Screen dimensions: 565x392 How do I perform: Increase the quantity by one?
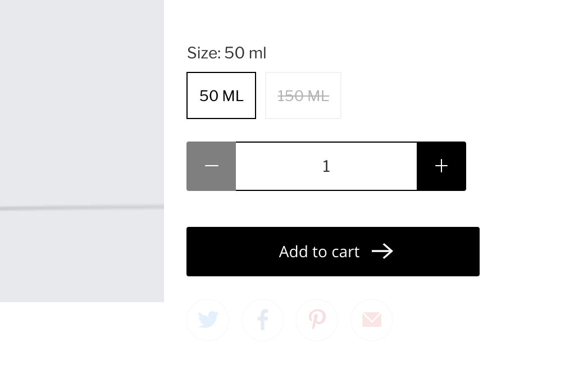[441, 166]
